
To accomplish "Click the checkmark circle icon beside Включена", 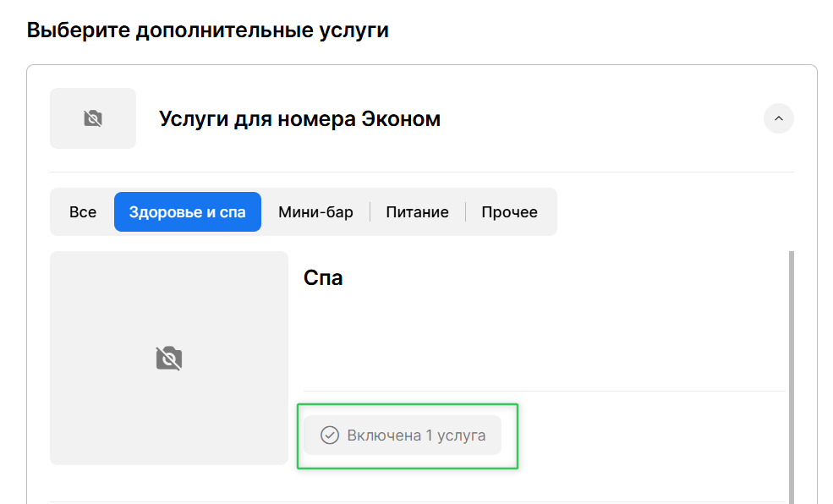I will coord(330,436).
